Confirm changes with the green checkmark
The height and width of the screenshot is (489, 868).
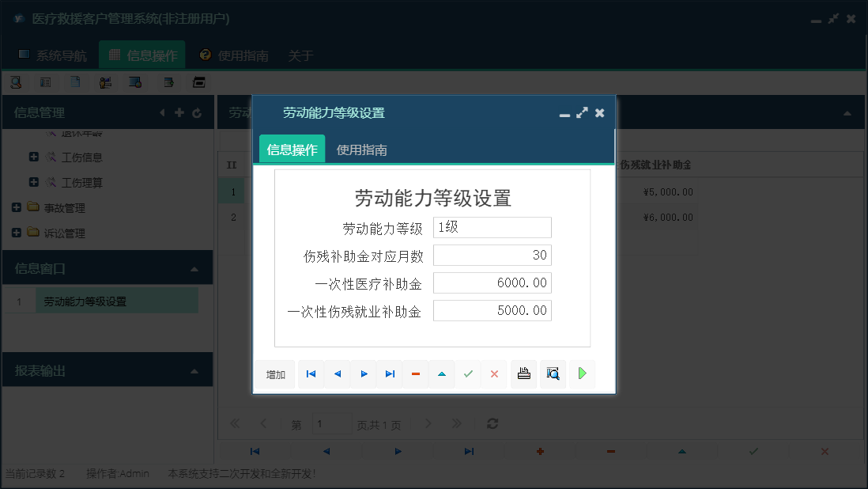point(468,373)
